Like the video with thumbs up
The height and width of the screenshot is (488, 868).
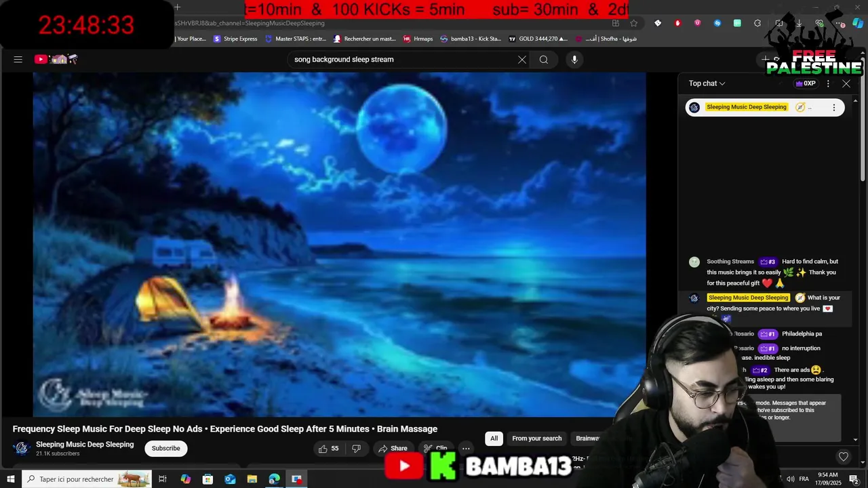click(328, 449)
